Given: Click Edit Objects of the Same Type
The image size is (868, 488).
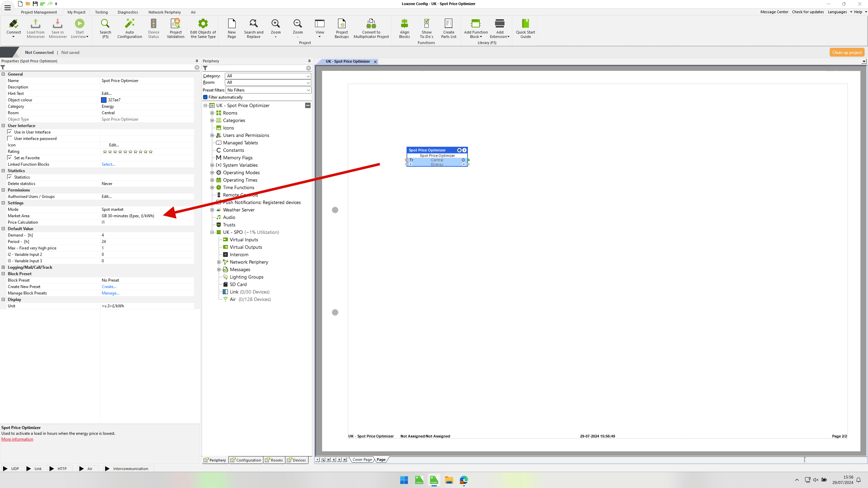Looking at the screenshot, I should pos(203,24).
